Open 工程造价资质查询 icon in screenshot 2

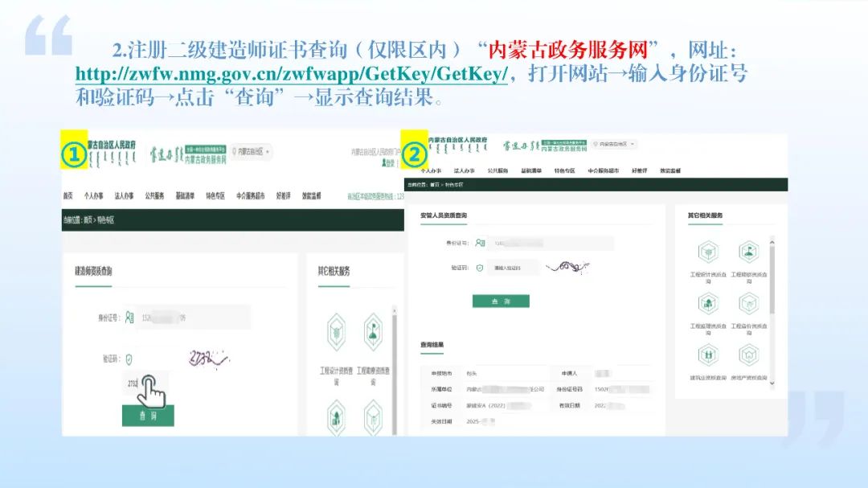(748, 304)
